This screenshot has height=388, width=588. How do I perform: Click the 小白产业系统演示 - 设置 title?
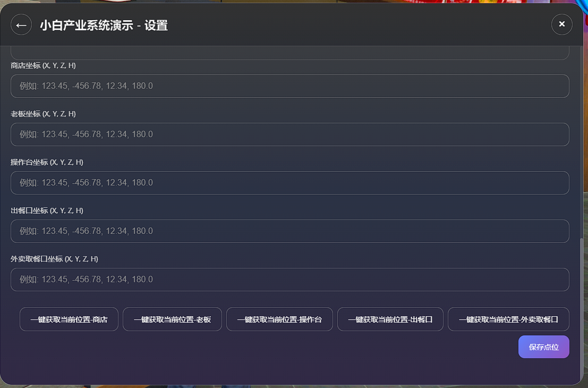[x=104, y=25]
